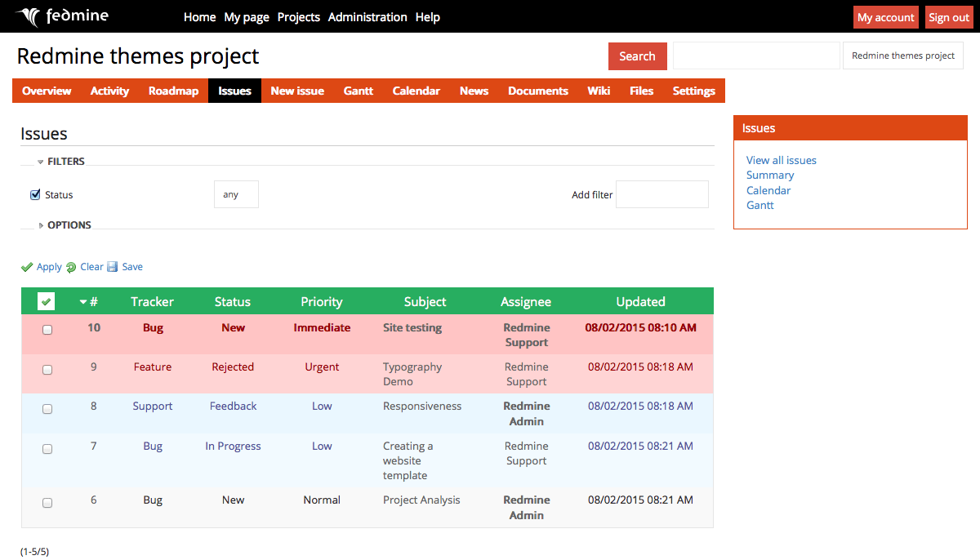Open Help in top menu
The width and height of the screenshot is (980, 560).
[x=428, y=16]
